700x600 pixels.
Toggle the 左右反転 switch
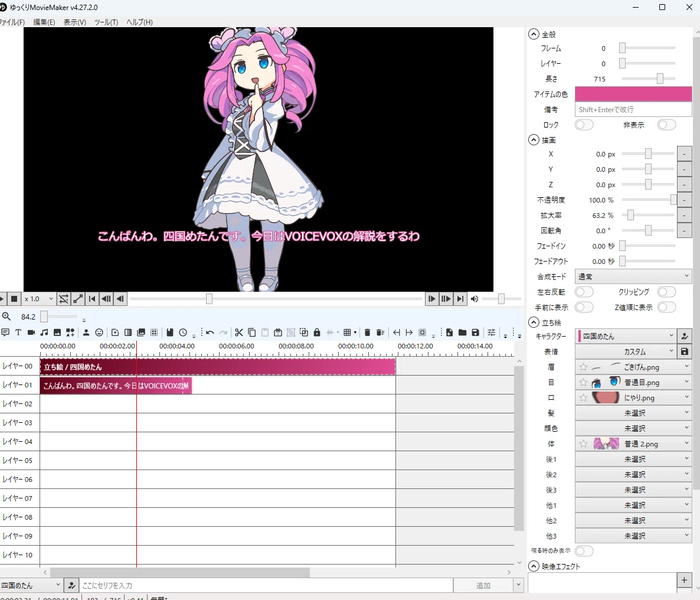tap(584, 292)
